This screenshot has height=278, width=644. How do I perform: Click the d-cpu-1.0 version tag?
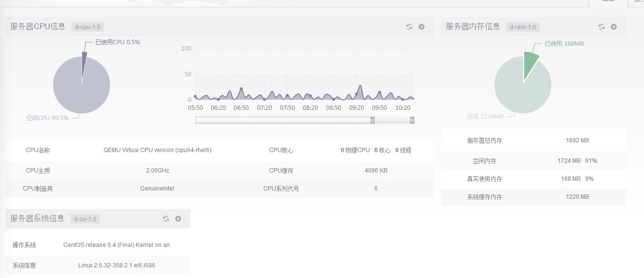click(x=88, y=27)
